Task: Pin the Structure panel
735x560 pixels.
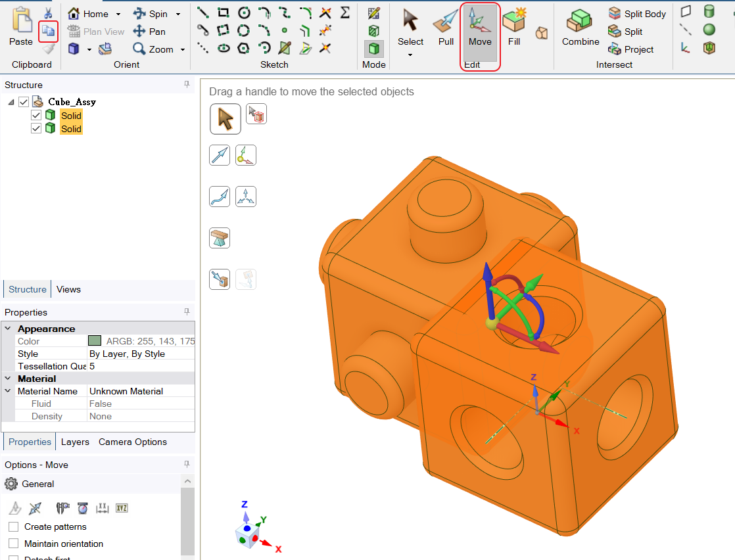Action: (x=187, y=84)
